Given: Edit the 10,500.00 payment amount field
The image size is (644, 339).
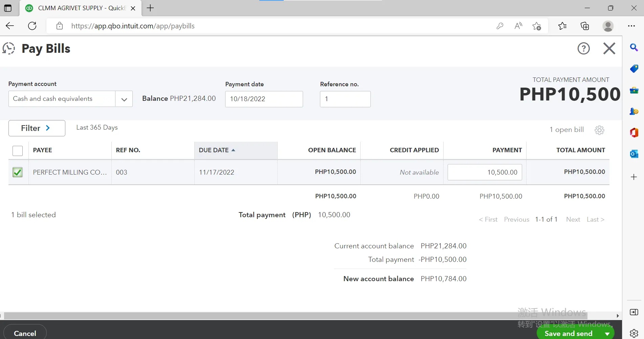Looking at the screenshot, I should [x=485, y=172].
